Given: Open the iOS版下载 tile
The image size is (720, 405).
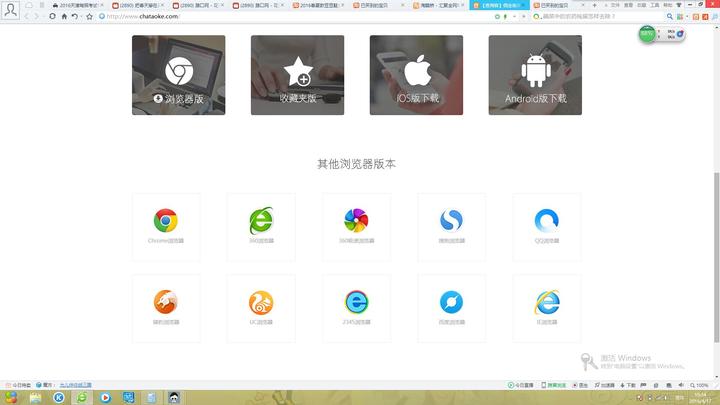Looking at the screenshot, I should (416, 75).
